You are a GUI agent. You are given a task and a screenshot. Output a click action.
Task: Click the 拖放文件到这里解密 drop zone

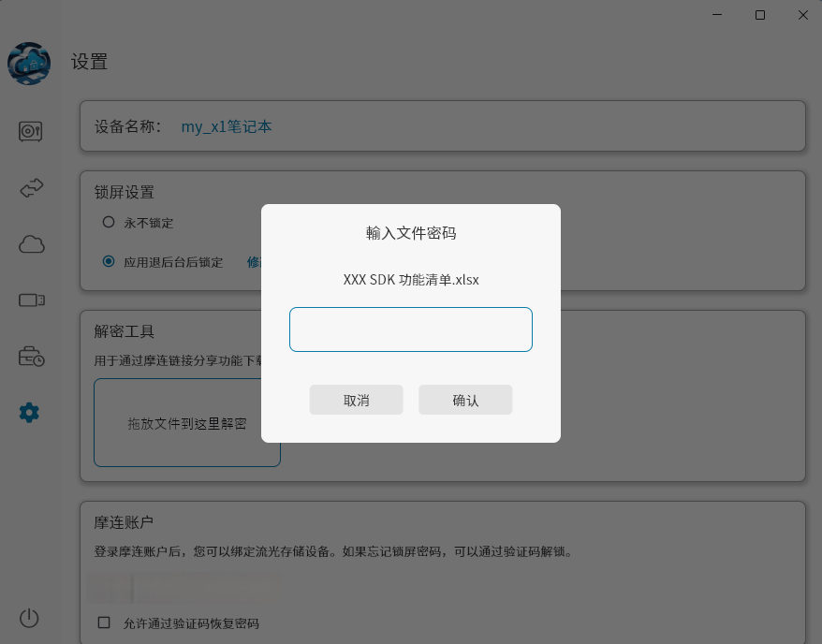(187, 422)
